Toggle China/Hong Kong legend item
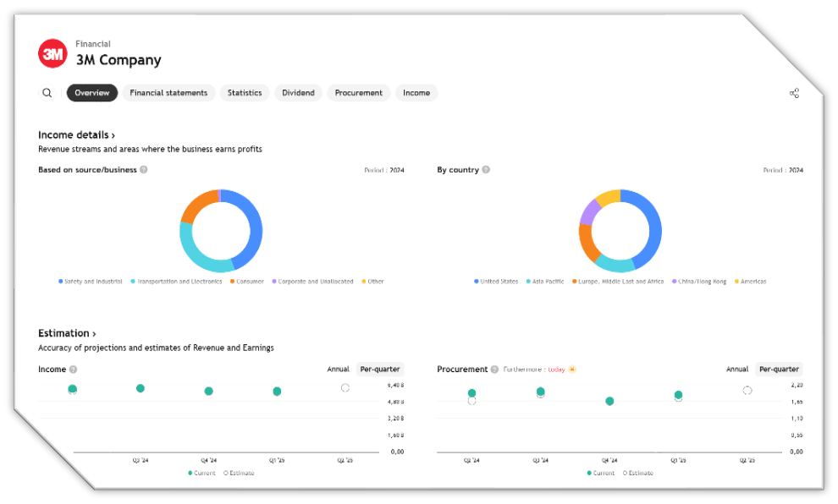Screen dimensions: 838x504 coord(699,282)
